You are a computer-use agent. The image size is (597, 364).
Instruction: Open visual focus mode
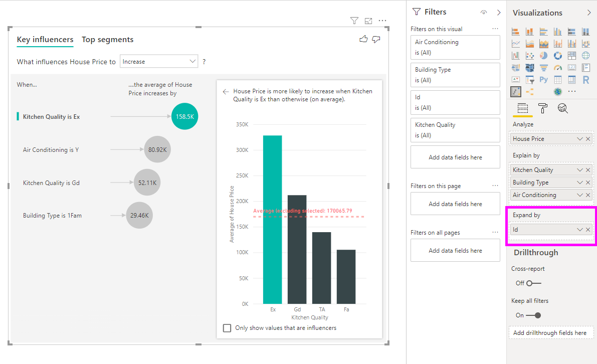click(368, 21)
